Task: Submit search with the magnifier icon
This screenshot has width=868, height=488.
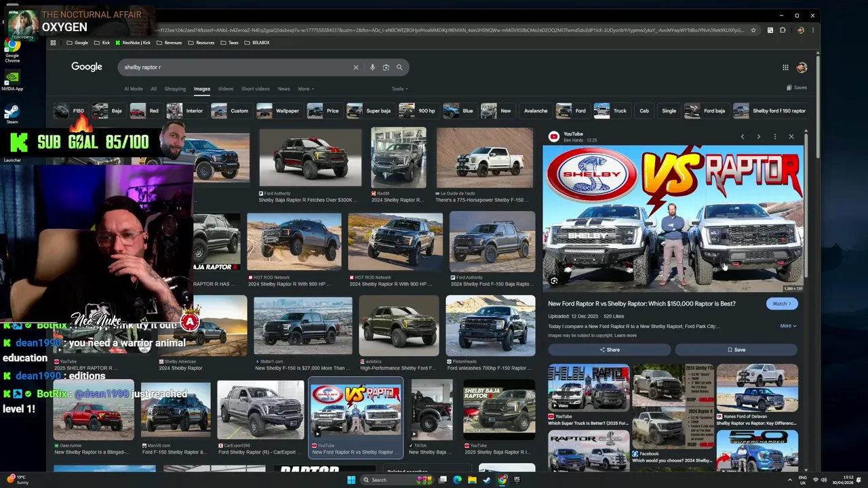Action: click(x=399, y=67)
